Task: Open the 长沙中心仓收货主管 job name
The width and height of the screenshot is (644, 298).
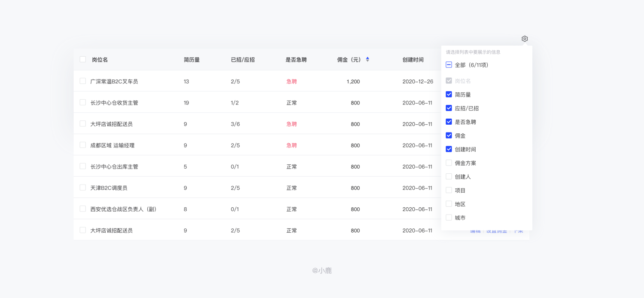Action: [114, 103]
